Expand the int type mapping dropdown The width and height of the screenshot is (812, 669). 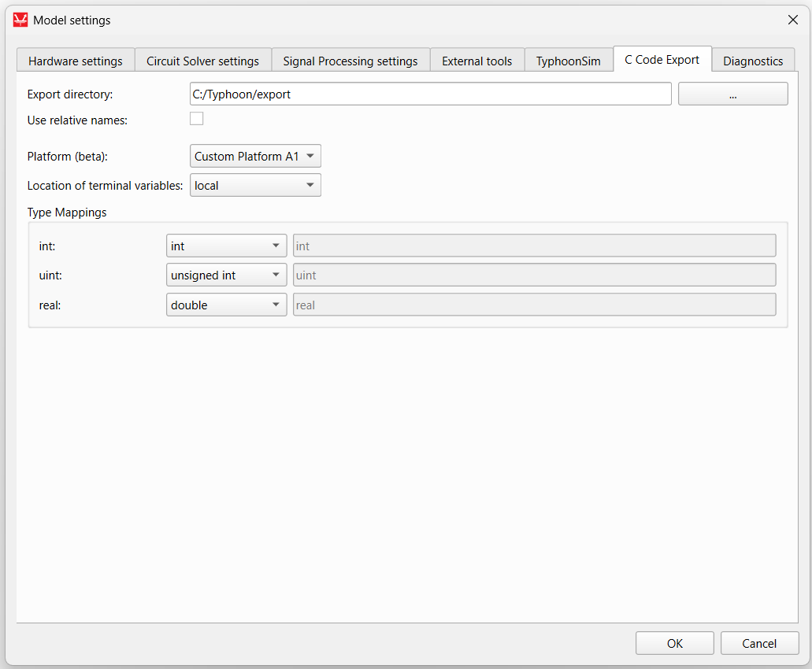226,246
